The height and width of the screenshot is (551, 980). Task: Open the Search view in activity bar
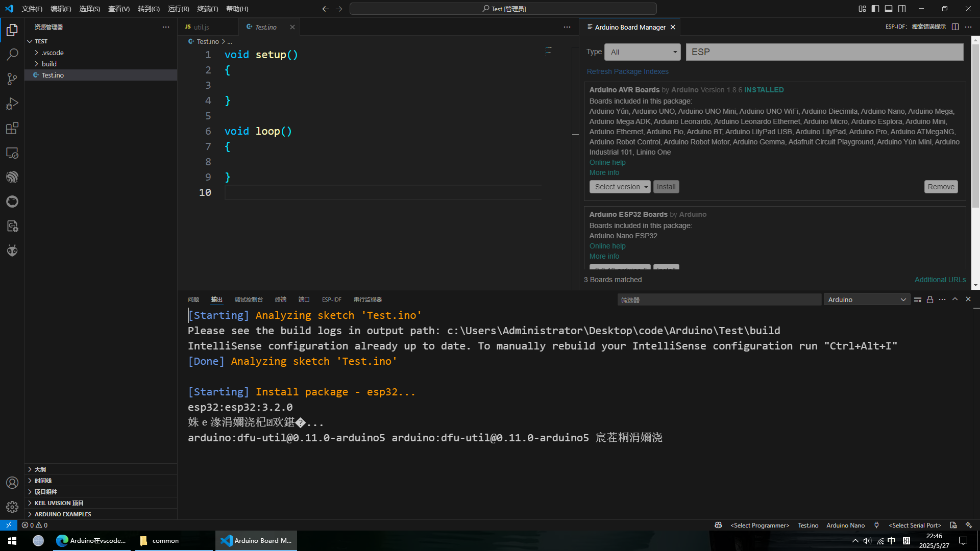click(x=12, y=54)
